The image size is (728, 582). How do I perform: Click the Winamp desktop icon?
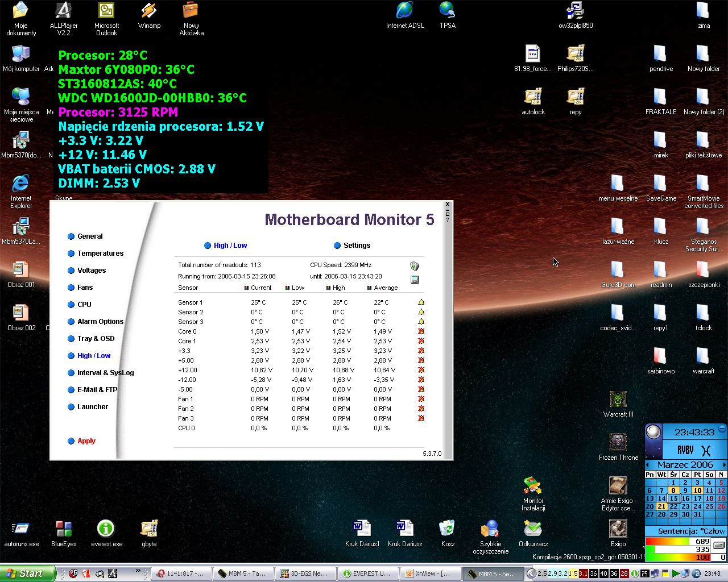point(149,11)
